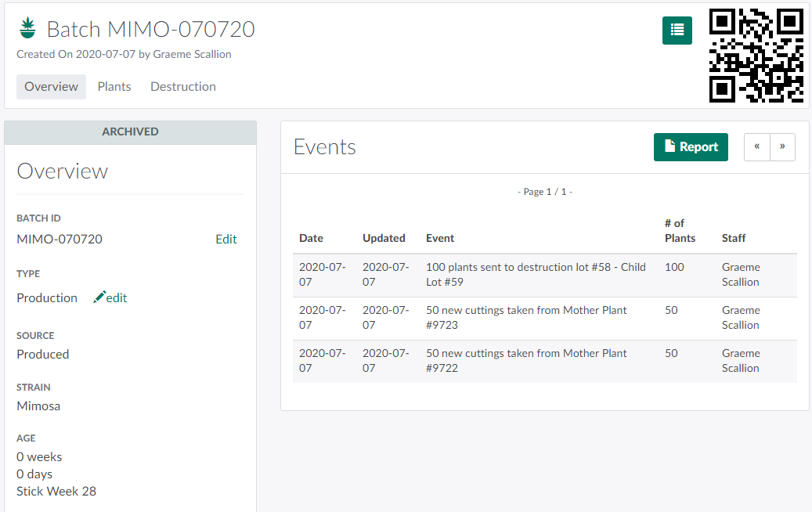This screenshot has height=512, width=812.
Task: Select the Mother Plant #9723 cuttings event
Action: pos(526,318)
